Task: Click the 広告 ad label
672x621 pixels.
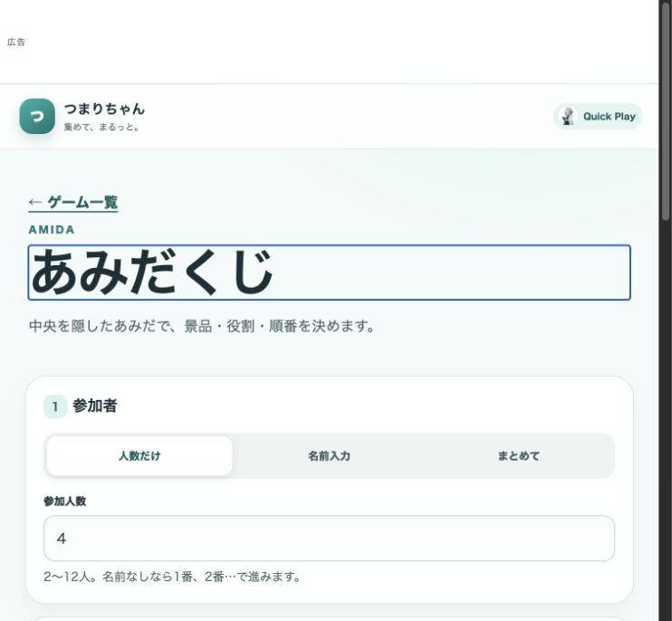Action: [x=16, y=42]
